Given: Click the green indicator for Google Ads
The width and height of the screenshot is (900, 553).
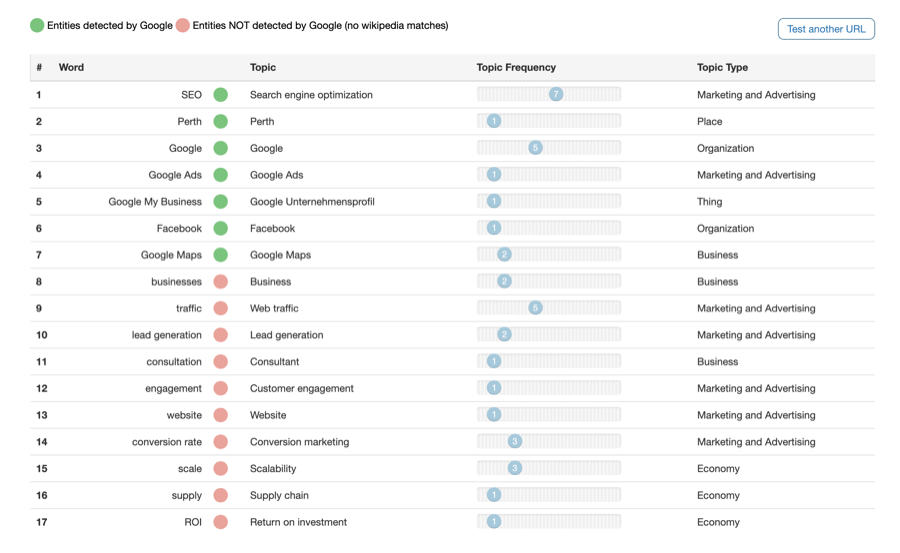Looking at the screenshot, I should (220, 175).
